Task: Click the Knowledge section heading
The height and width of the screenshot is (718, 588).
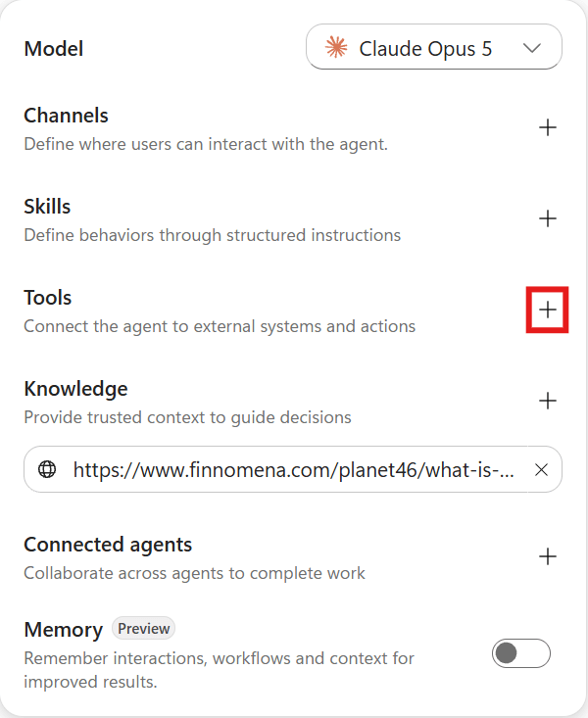Action: click(75, 389)
